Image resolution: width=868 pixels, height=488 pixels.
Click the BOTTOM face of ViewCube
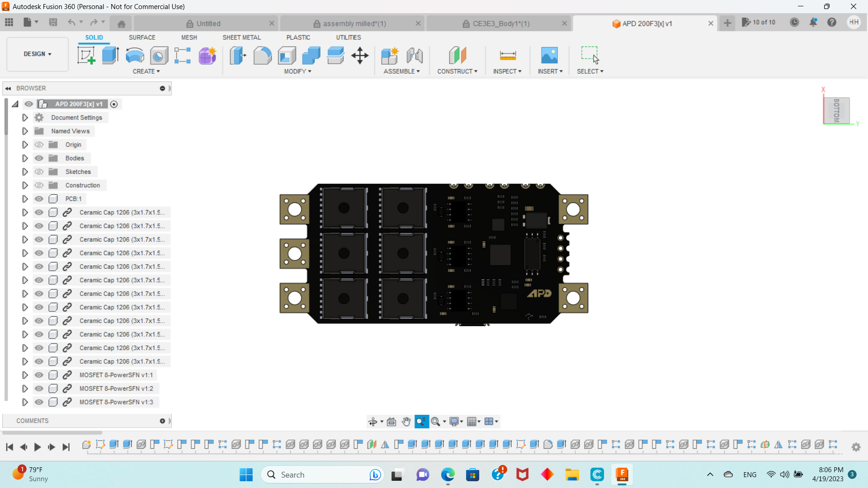pos(836,110)
